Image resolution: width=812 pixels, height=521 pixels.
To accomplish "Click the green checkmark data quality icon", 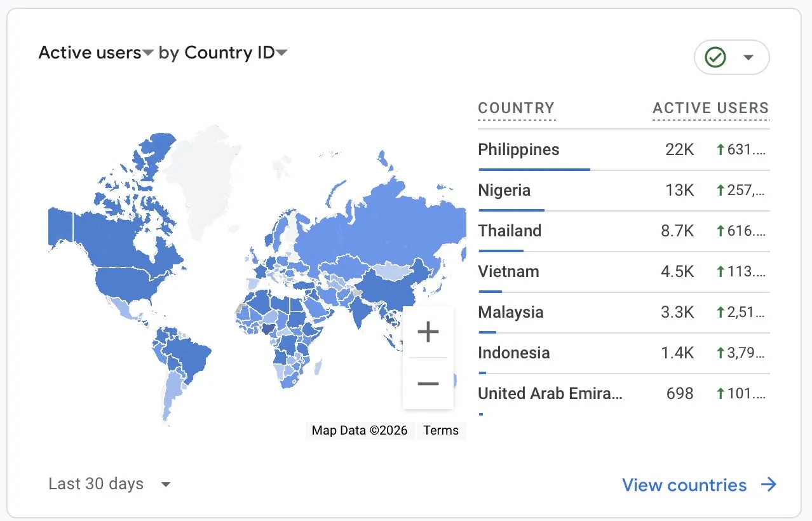I will click(x=715, y=58).
